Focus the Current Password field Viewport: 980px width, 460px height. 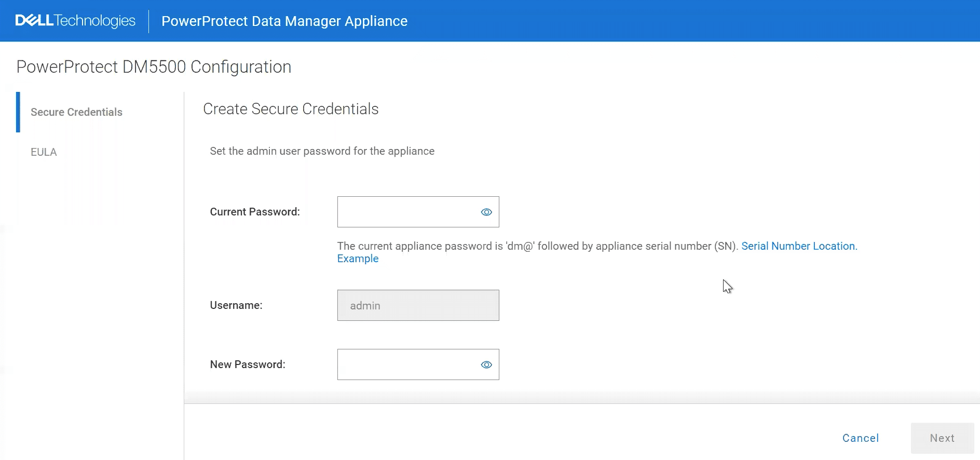418,212
